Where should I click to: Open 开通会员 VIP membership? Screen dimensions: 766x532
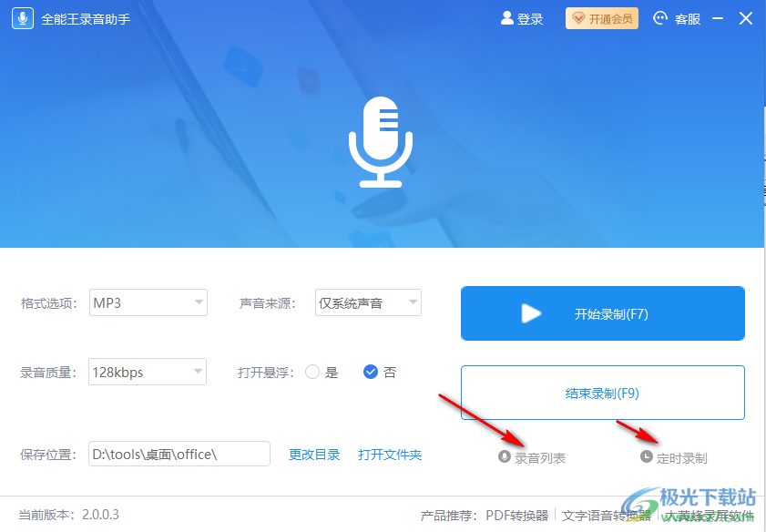601,17
